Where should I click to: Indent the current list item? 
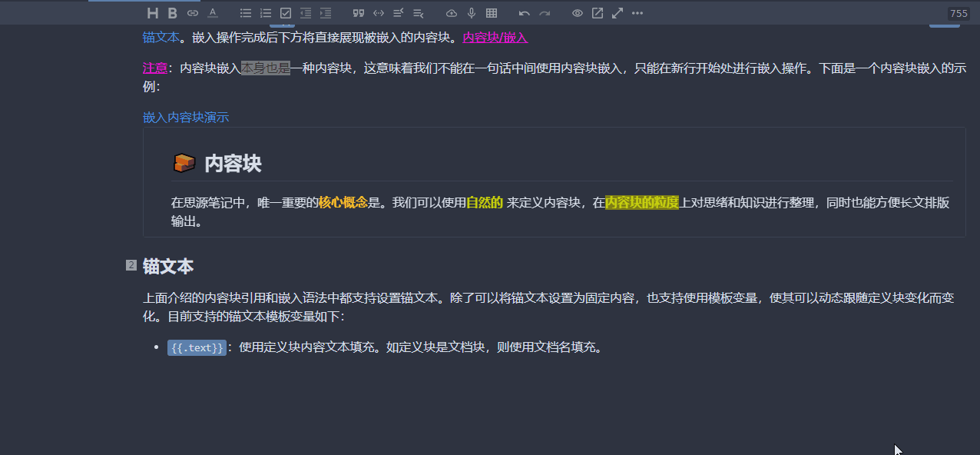coord(326,13)
